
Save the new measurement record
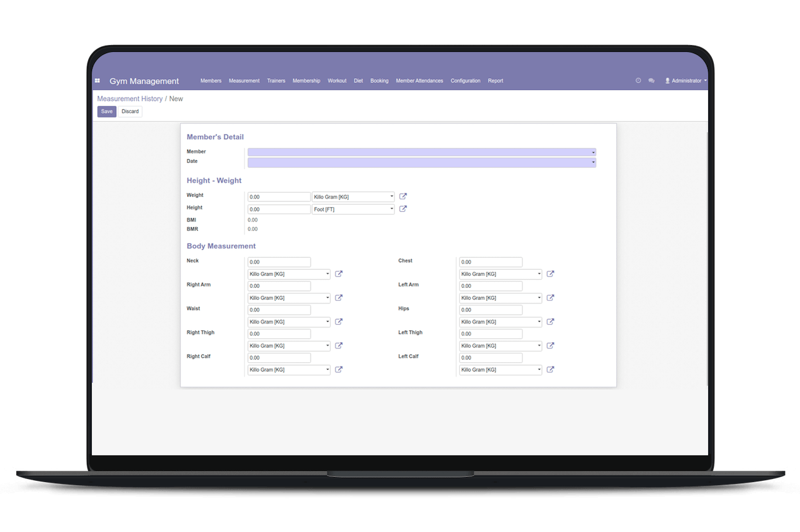point(107,112)
